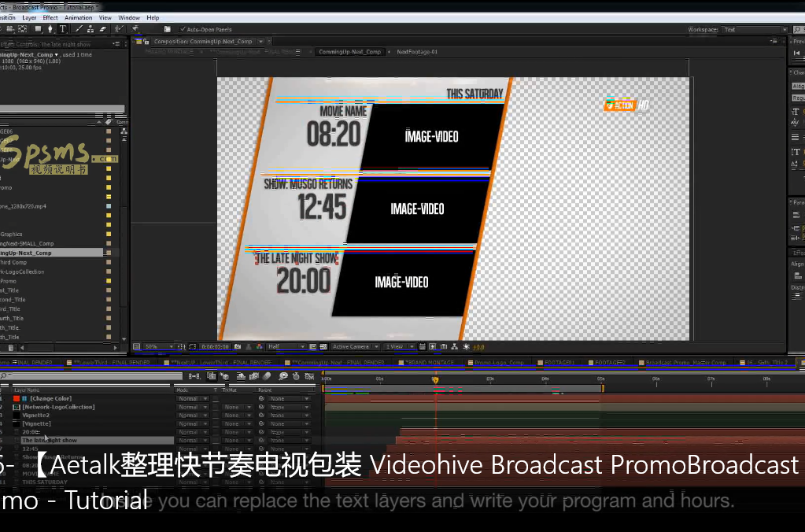Click the Reset Exposure aperture icon
The width and height of the screenshot is (805, 532).
[x=465, y=346]
